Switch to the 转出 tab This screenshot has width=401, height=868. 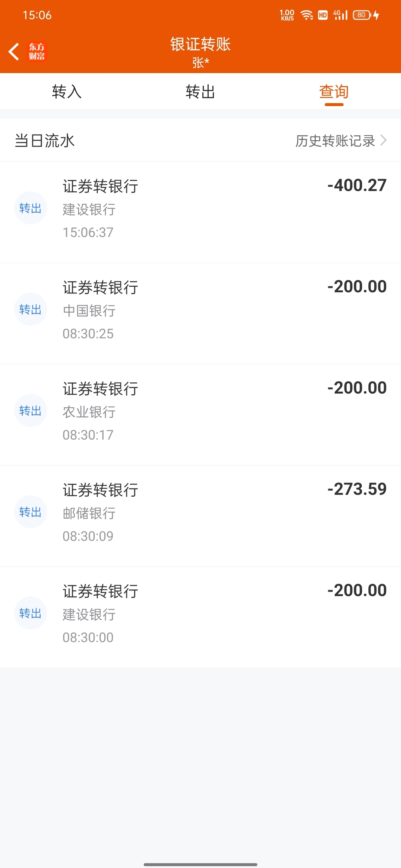(200, 92)
